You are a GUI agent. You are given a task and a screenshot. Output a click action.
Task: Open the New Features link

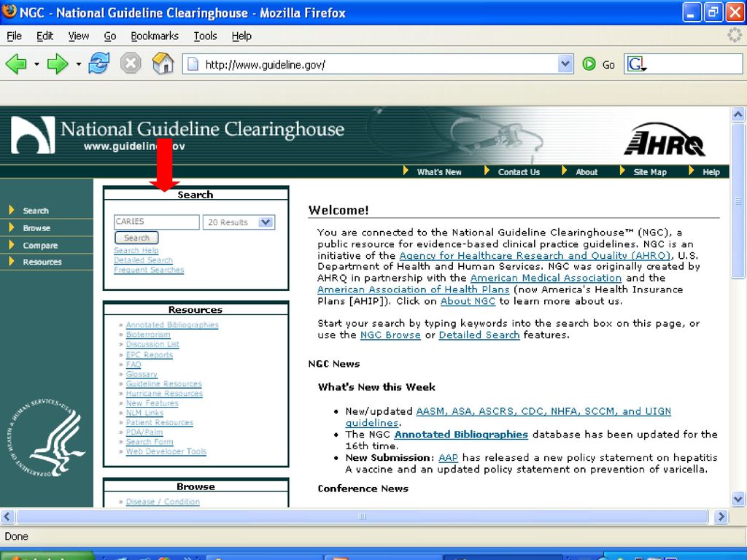[x=152, y=402]
